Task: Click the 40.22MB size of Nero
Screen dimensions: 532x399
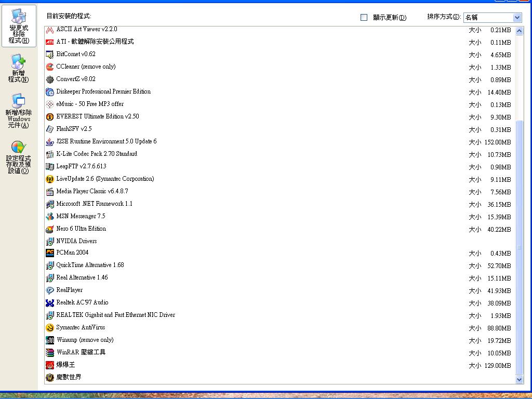Action: pyautogui.click(x=499, y=230)
